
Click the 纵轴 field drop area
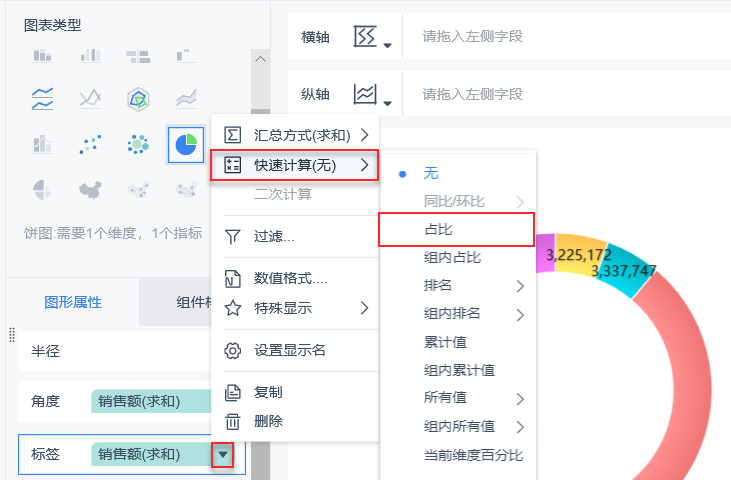click(566, 94)
